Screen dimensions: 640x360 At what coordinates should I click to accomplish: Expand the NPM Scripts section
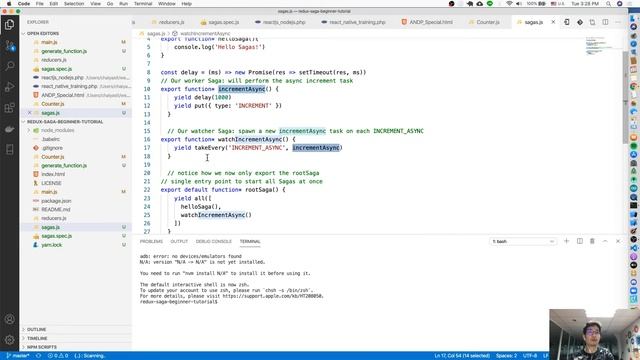point(42,347)
